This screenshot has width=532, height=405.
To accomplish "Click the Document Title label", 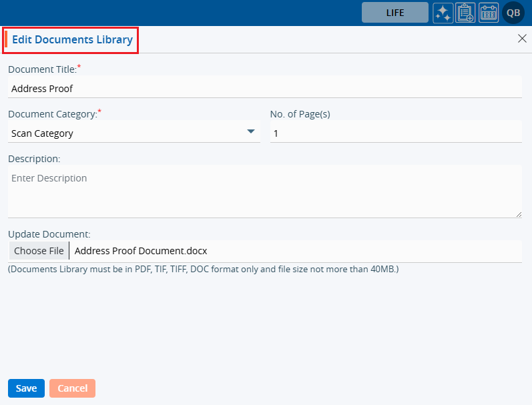I will point(42,69).
